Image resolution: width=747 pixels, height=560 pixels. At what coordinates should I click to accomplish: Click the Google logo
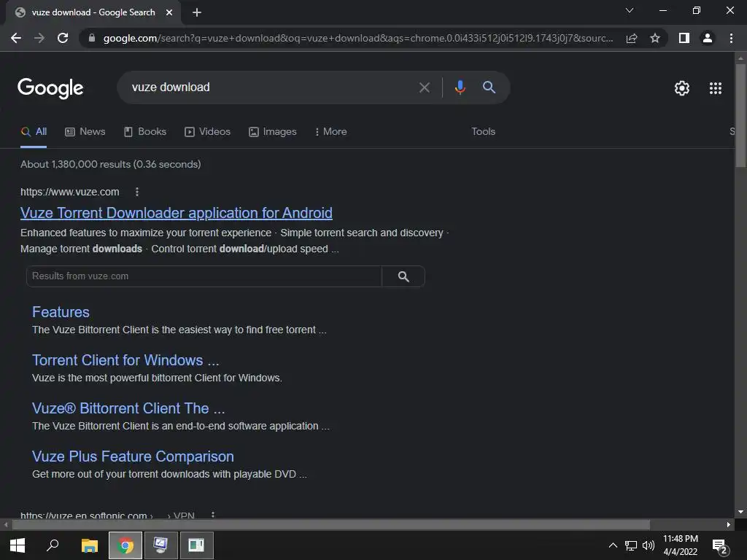50,88
